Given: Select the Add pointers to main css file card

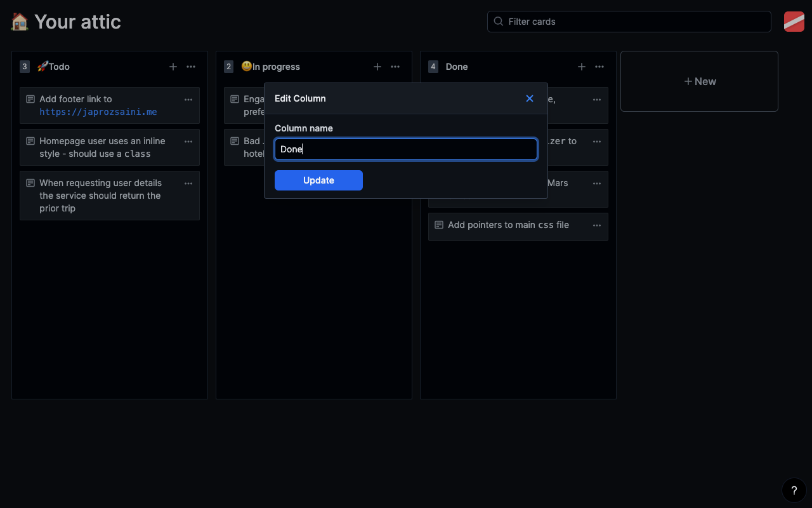Looking at the screenshot, I should click(518, 227).
